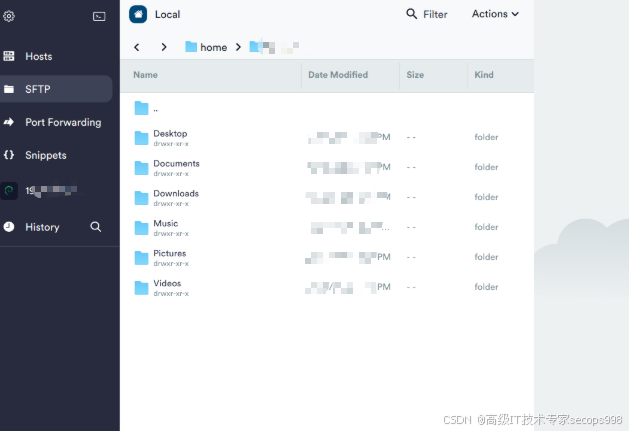This screenshot has height=431, width=629.
Task: Click the History clock icon
Action: [x=9, y=227]
